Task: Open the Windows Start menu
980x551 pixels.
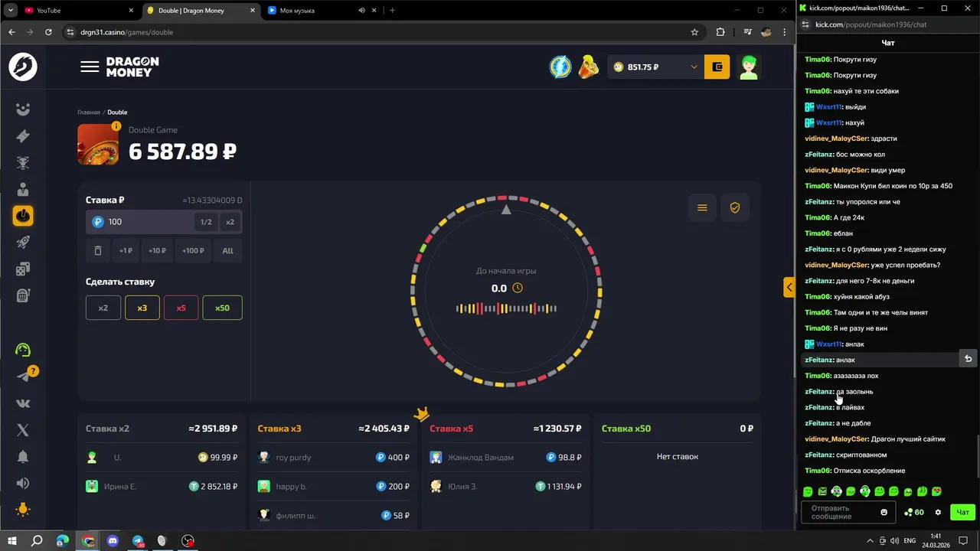Action: (12, 541)
